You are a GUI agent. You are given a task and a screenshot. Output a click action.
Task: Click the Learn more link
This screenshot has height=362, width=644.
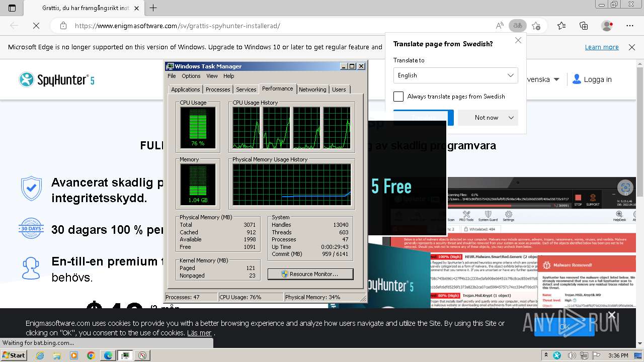(x=602, y=47)
